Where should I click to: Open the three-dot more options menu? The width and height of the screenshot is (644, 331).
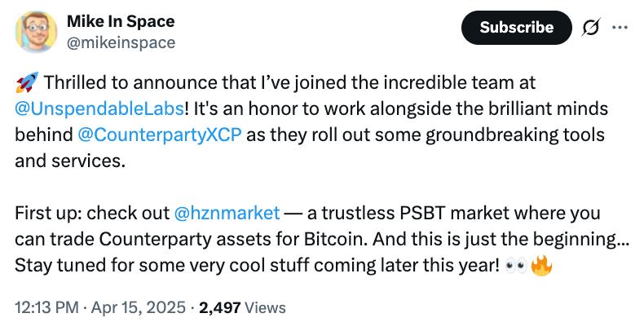click(x=620, y=28)
